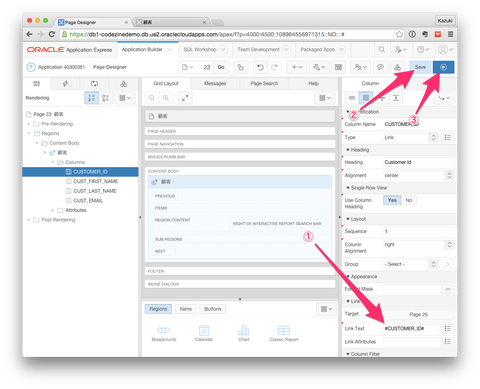Set Use Column Heading to No

(409, 200)
